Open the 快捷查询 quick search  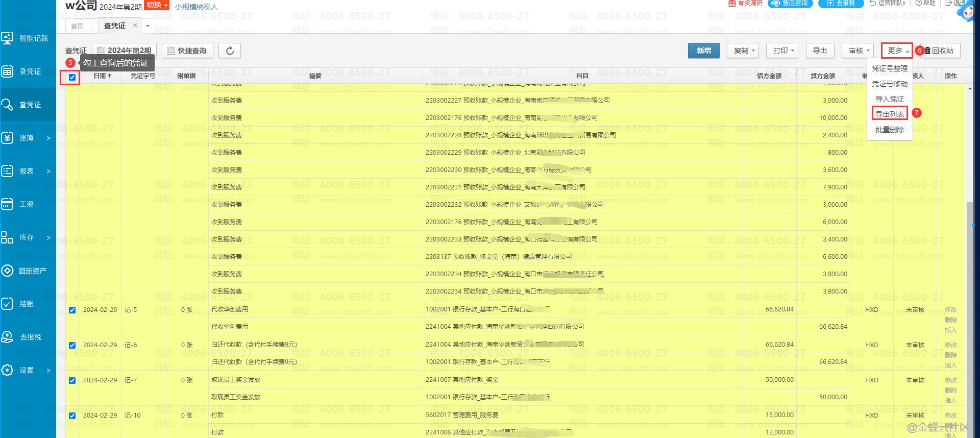click(187, 51)
